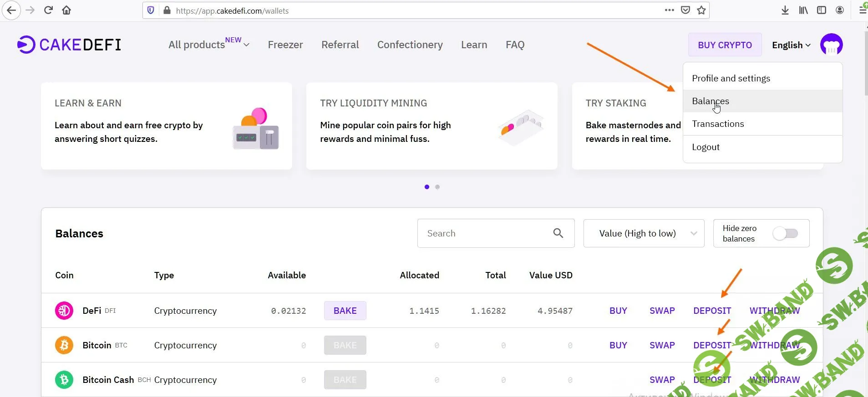Click DEPOSIT for the DeFi row
Viewport: 868px width, 397px height.
tap(712, 311)
